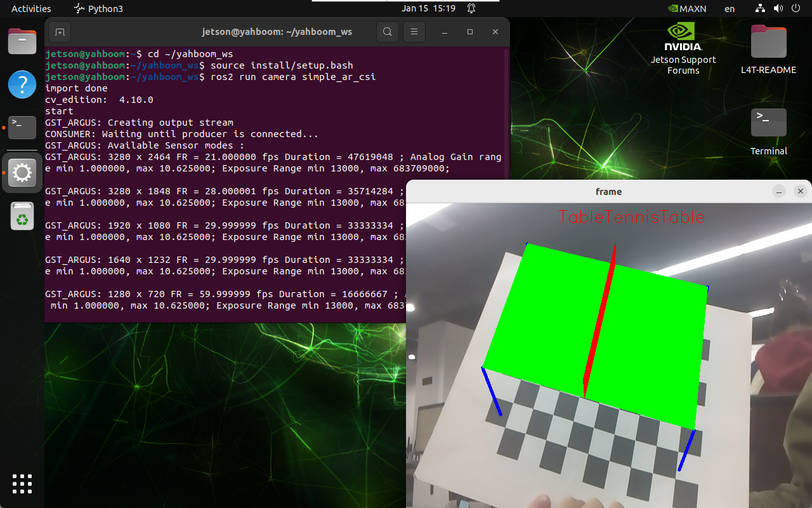
Task: Click the terminal search button
Action: pyautogui.click(x=387, y=32)
